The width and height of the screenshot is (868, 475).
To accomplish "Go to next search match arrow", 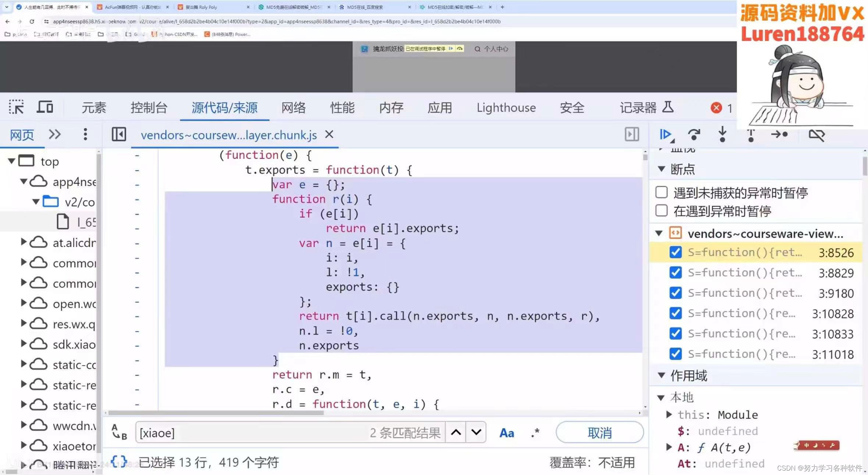I will 476,433.
